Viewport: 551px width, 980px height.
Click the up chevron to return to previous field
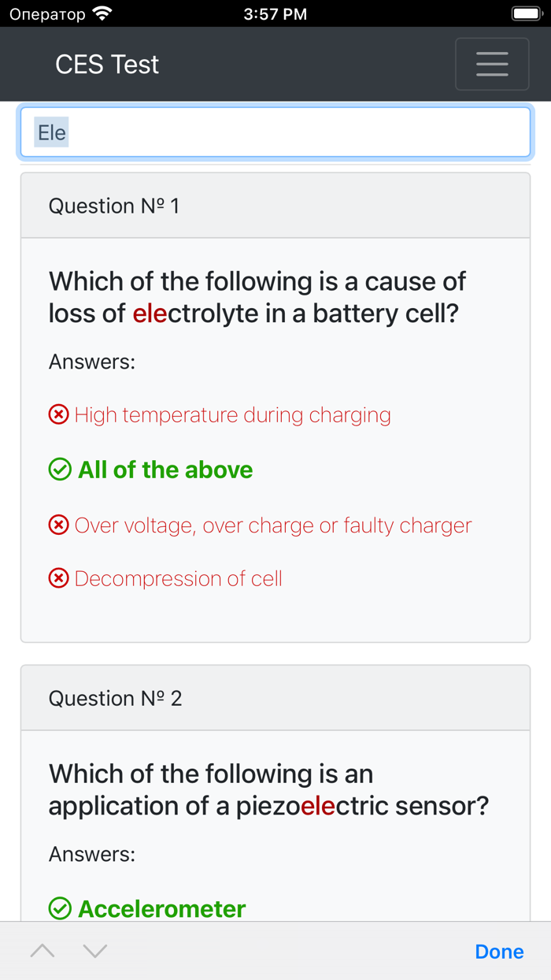click(x=43, y=951)
